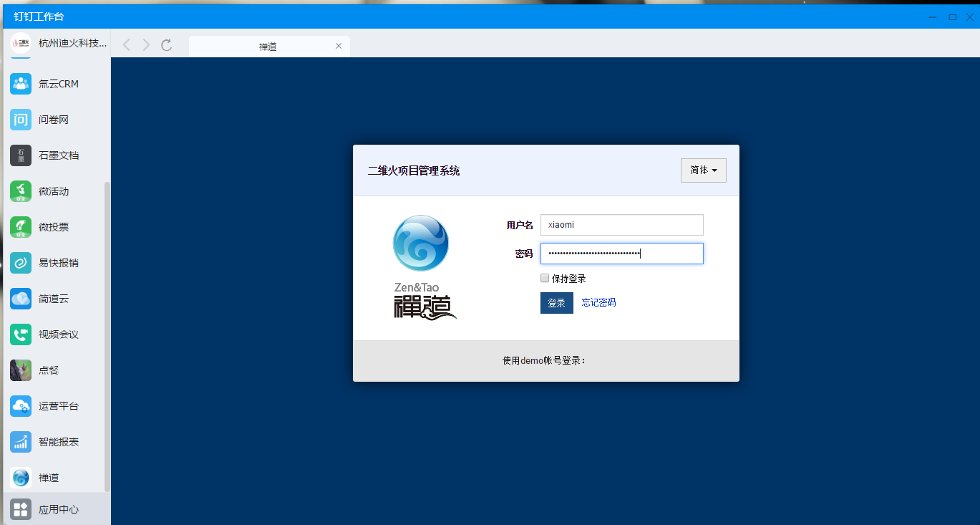Image resolution: width=980 pixels, height=525 pixels.
Task: Open the 简道云 cloud app icon
Action: point(21,299)
